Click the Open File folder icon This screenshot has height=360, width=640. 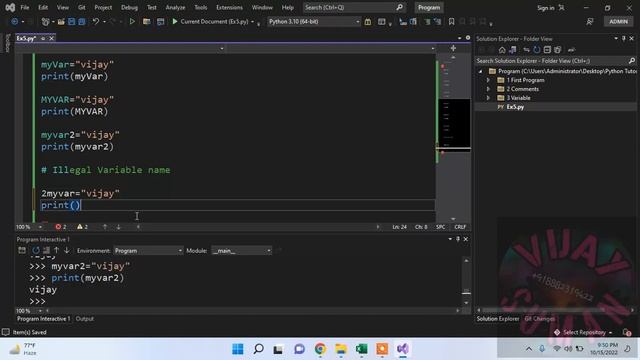click(61, 22)
